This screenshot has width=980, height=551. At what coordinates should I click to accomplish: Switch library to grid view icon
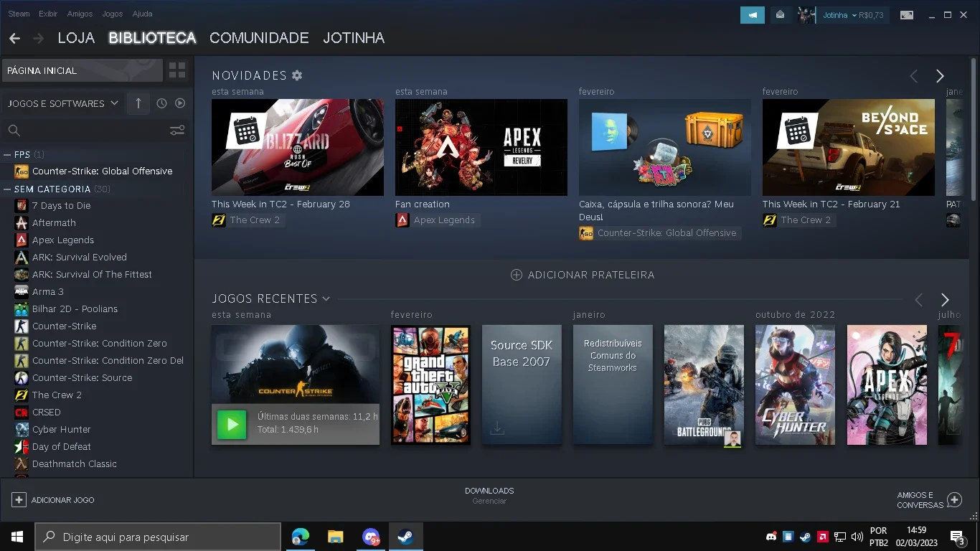pyautogui.click(x=177, y=70)
